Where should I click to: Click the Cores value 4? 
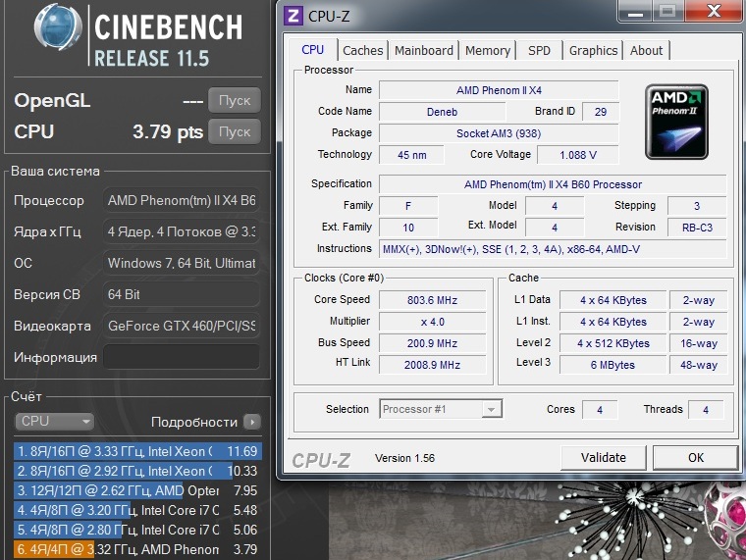[600, 410]
